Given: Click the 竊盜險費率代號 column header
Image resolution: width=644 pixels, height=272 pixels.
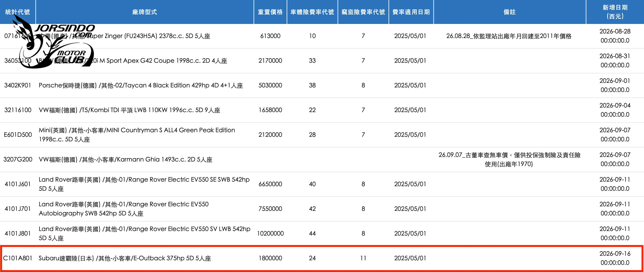Looking at the screenshot, I should [363, 12].
